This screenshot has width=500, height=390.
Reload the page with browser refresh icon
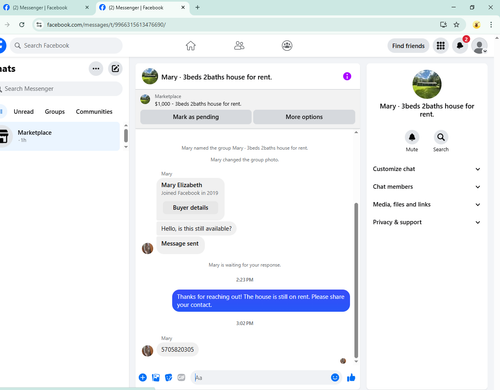tap(22, 24)
